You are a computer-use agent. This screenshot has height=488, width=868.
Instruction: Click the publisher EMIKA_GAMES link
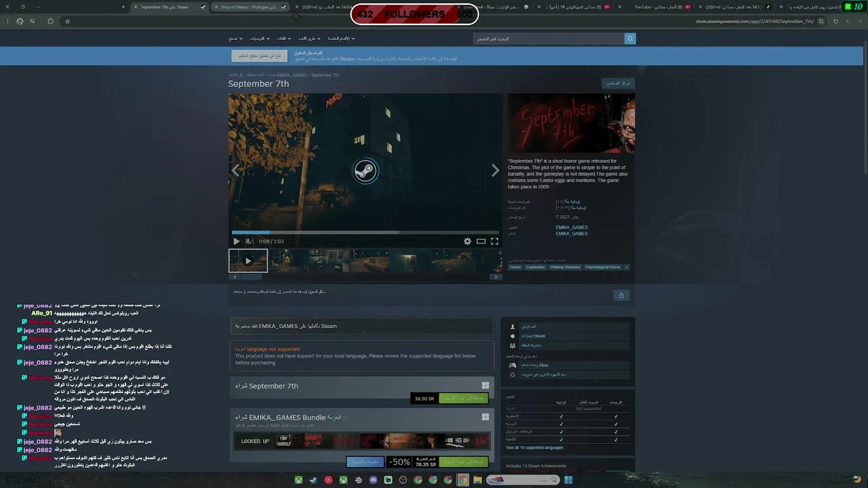pos(572,234)
